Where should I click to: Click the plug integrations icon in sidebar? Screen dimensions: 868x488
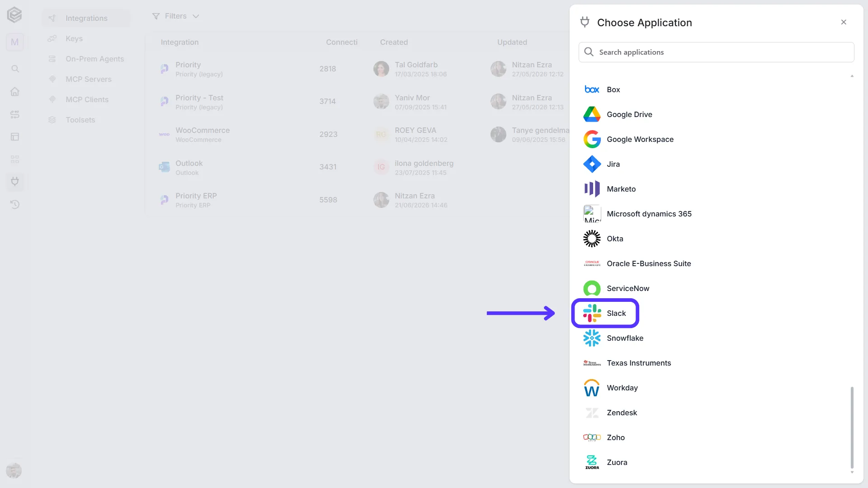coord(15,182)
